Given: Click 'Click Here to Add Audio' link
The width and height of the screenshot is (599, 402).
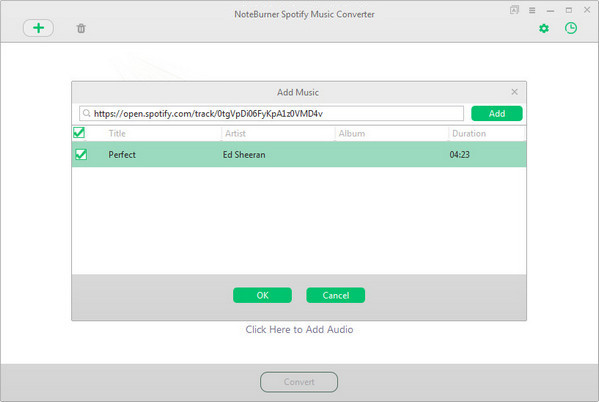Looking at the screenshot, I should pyautogui.click(x=299, y=329).
